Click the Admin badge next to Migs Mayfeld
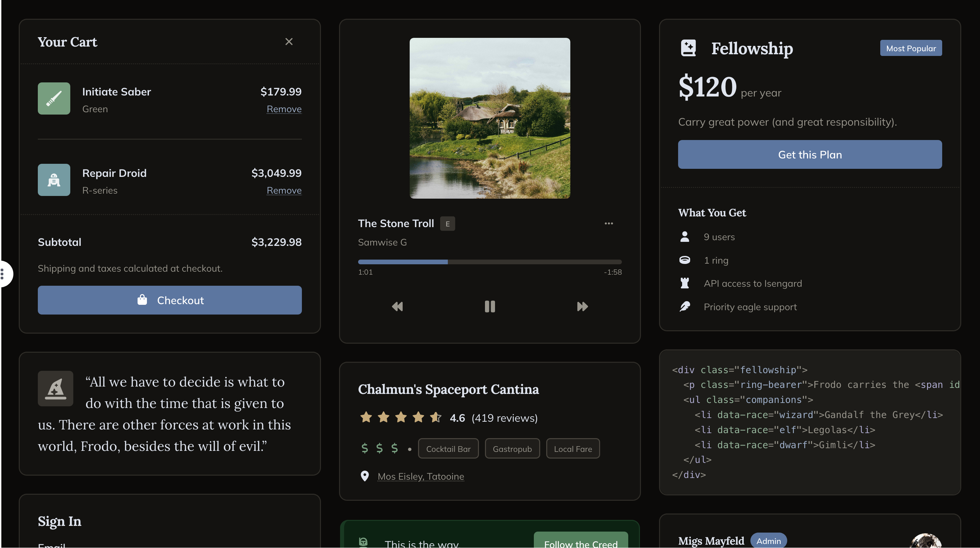 point(768,541)
